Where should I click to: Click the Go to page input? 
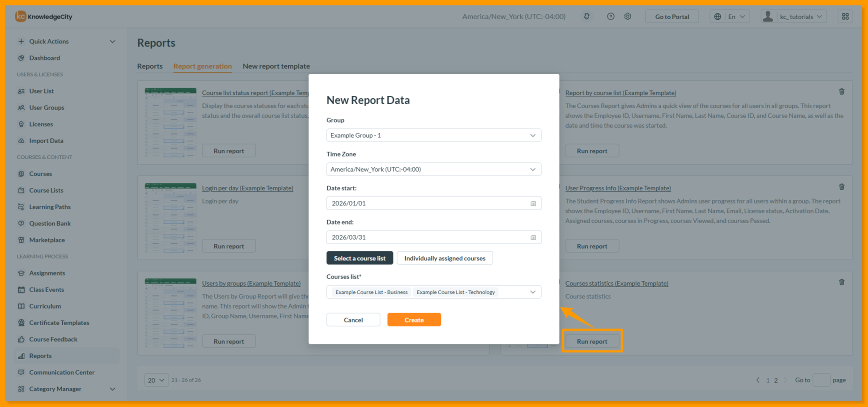pos(821,380)
